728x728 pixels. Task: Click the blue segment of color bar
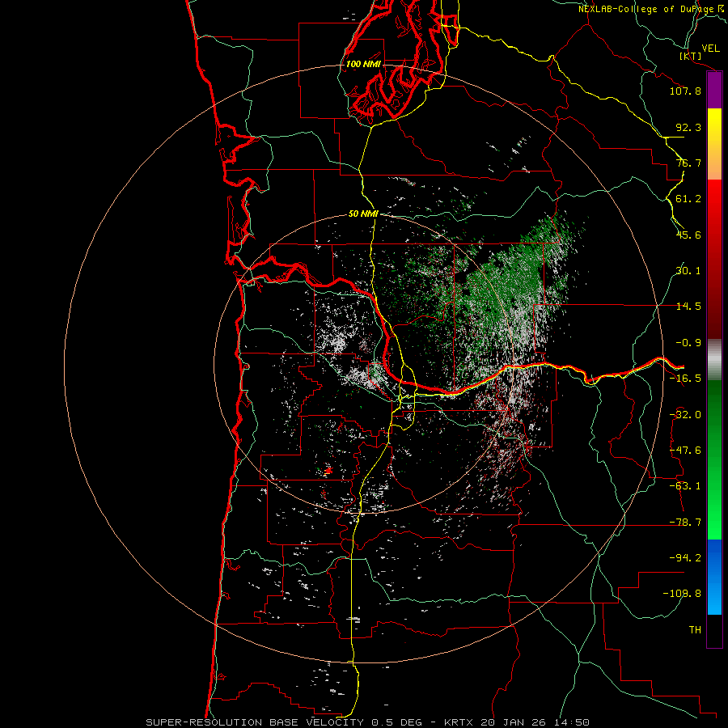coord(714,577)
